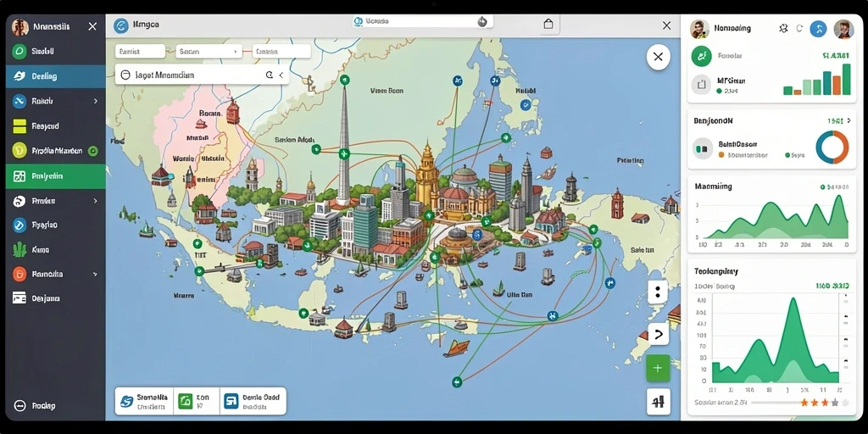This screenshot has height=434, width=868.
Task: Click the blue and orange donut chart
Action: point(832,147)
